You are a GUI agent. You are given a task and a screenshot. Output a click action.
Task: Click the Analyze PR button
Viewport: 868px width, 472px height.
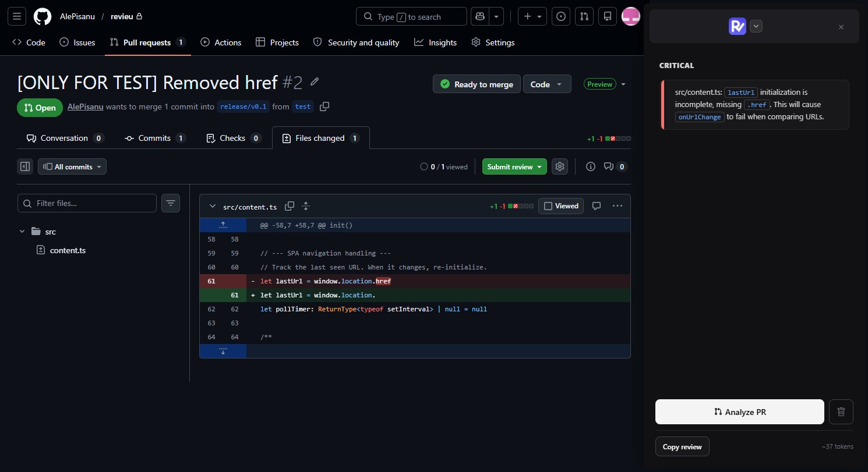coord(739,411)
